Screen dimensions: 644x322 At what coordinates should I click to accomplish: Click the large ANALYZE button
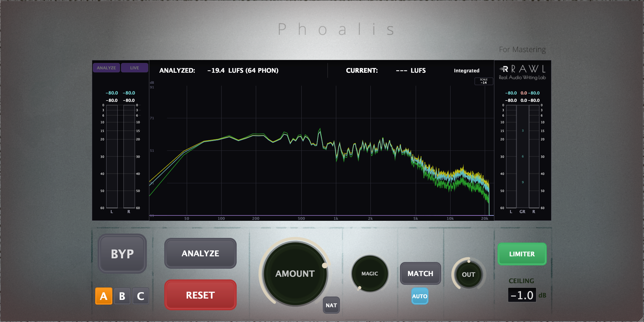(x=200, y=253)
